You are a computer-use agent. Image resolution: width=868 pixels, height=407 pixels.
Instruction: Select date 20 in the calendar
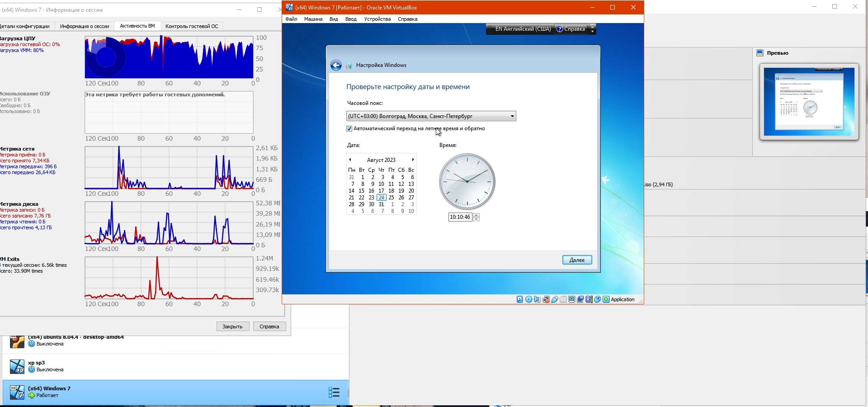tap(411, 191)
